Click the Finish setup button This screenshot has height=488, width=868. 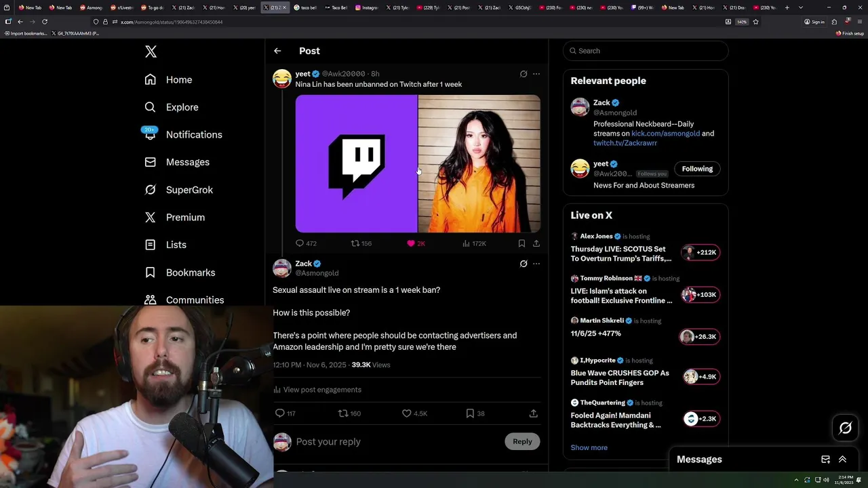(x=850, y=33)
